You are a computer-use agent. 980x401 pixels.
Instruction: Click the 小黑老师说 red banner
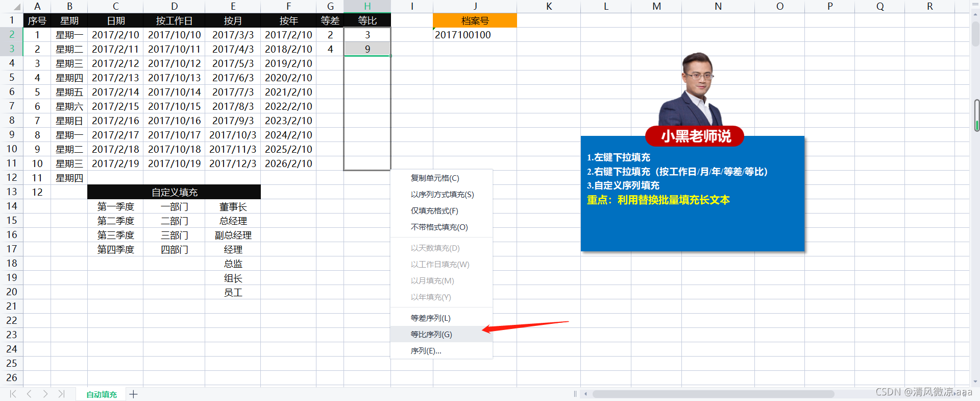tap(695, 136)
